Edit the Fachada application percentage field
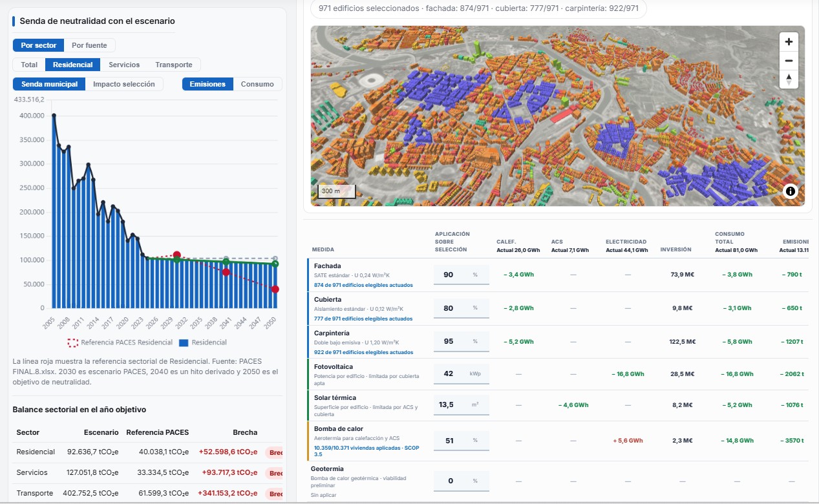819x504 pixels. 462,275
